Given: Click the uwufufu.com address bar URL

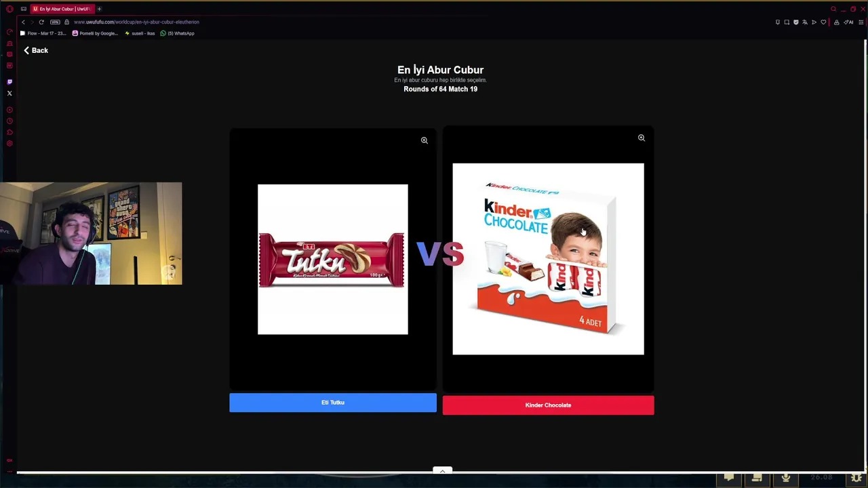Looking at the screenshot, I should click(136, 22).
